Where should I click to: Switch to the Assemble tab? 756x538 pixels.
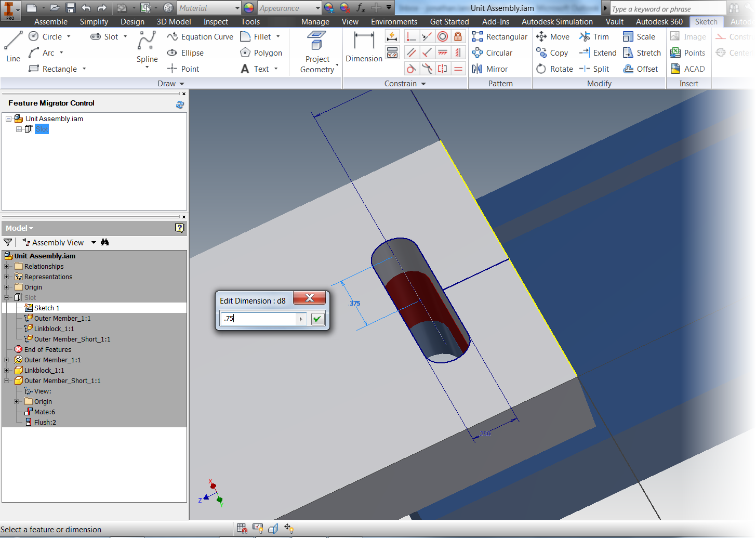click(51, 21)
